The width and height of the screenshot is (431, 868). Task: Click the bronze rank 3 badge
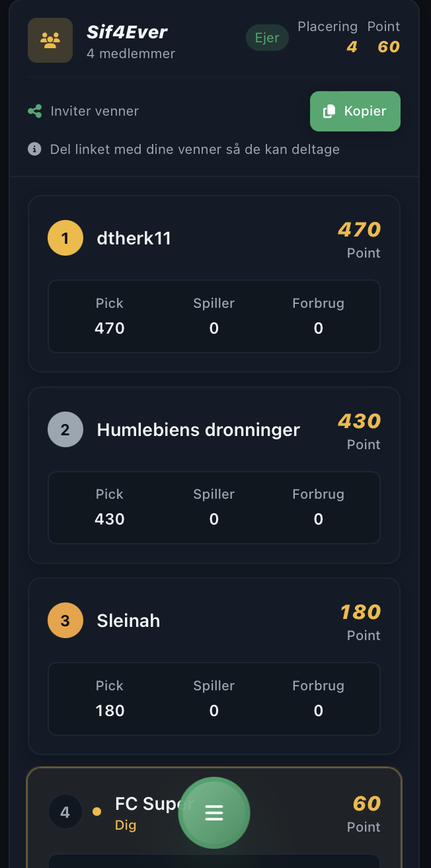65,620
